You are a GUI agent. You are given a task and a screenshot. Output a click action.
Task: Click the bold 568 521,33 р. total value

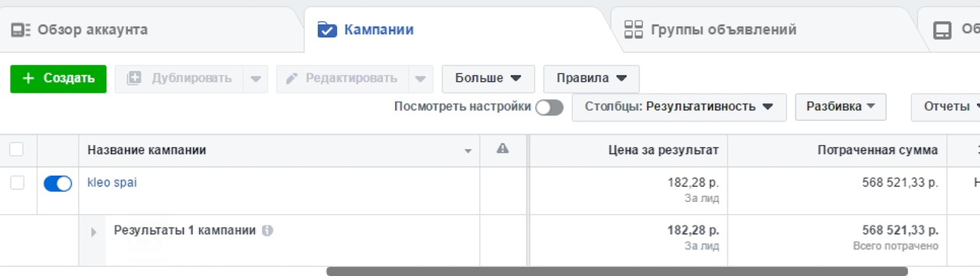pos(900,230)
